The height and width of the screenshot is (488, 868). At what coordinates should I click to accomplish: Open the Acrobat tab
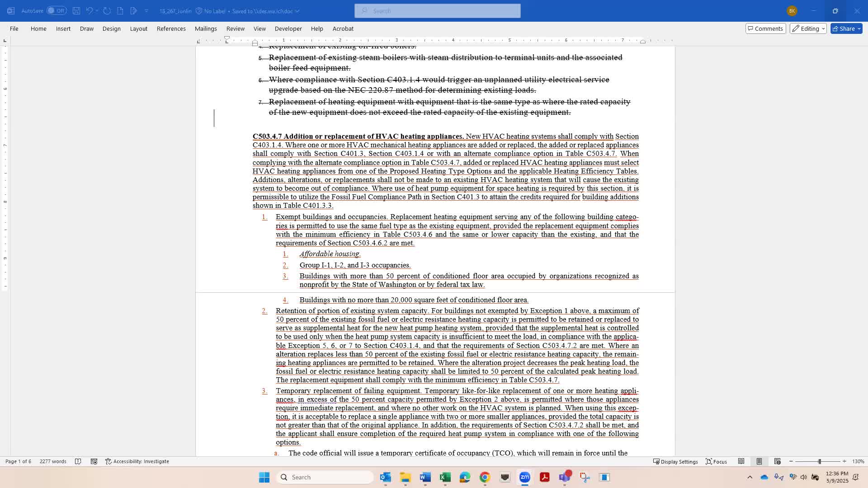(343, 28)
